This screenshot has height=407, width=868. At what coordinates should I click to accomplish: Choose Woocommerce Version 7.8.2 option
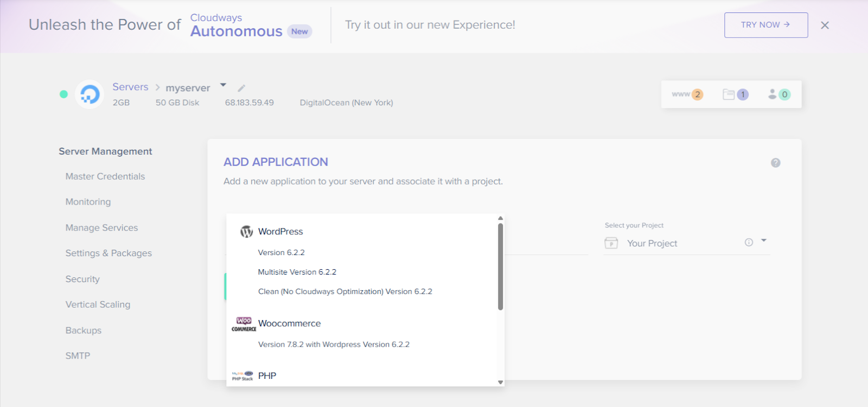334,345
